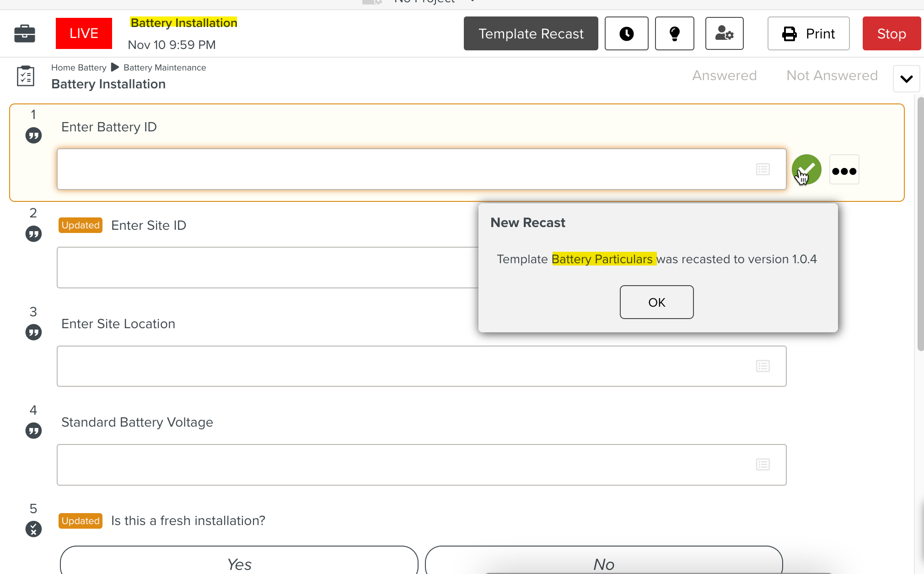Click the New Recast dialog title
The width and height of the screenshot is (924, 574).
tap(528, 222)
